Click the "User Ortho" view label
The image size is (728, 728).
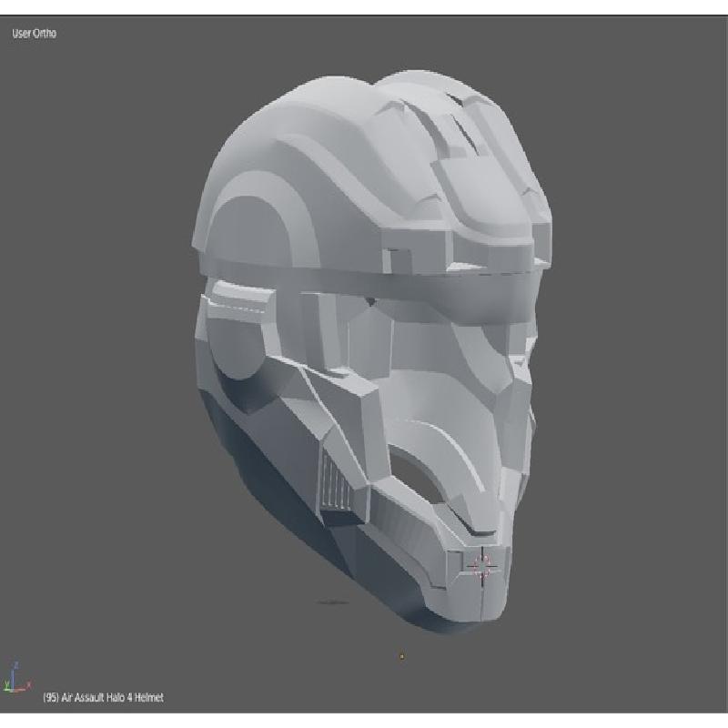35,34
